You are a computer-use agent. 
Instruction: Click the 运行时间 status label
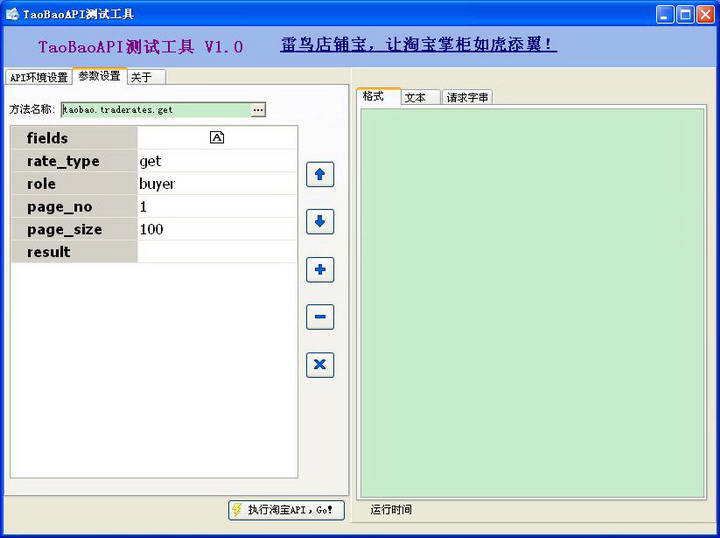(391, 510)
